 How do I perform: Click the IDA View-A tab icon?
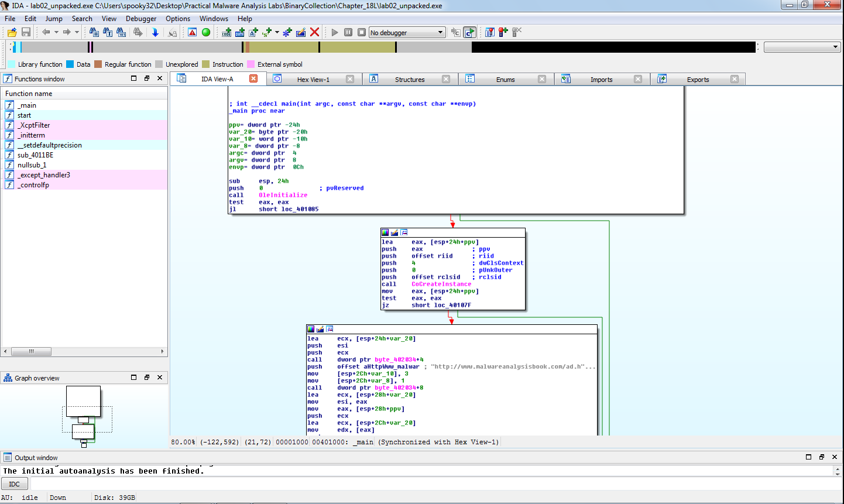[181, 78]
